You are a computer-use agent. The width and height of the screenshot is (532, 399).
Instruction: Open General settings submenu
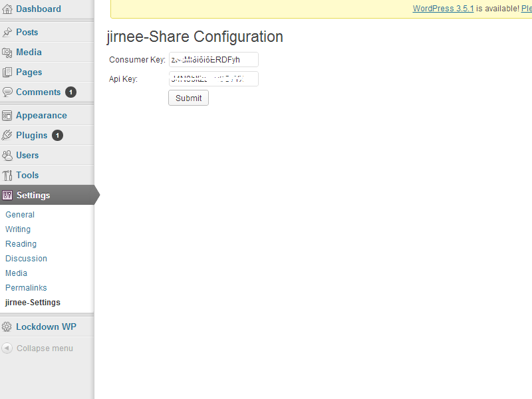[x=20, y=215]
